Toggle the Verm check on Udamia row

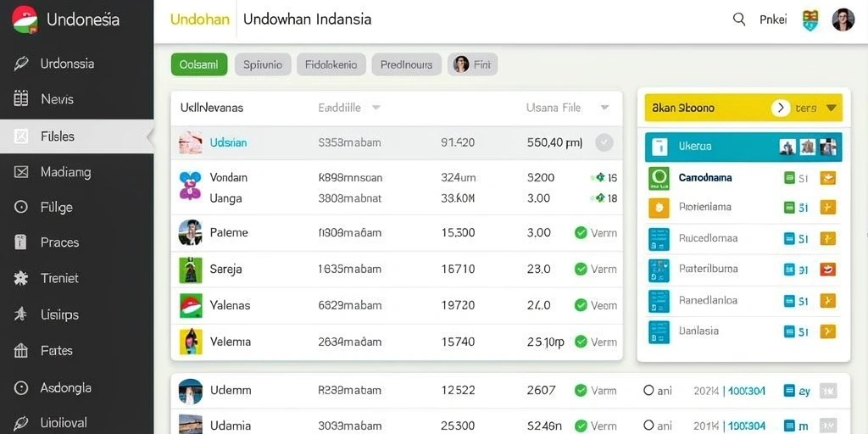(581, 426)
